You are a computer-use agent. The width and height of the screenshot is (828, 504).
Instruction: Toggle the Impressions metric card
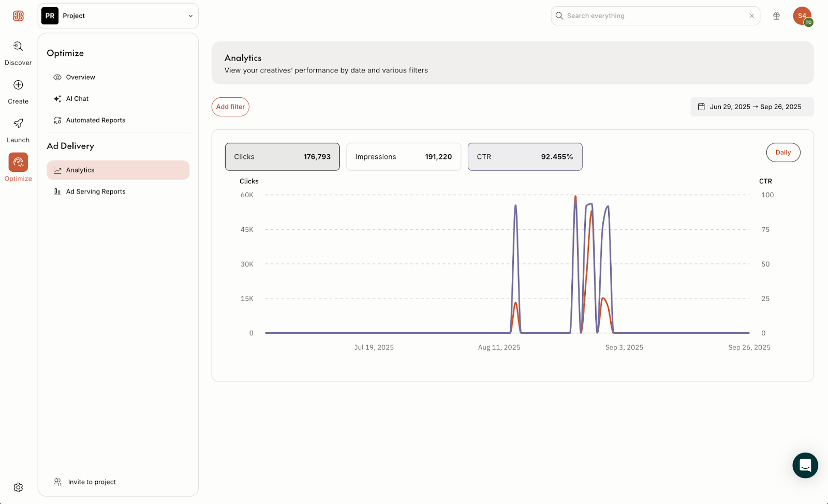coord(403,157)
